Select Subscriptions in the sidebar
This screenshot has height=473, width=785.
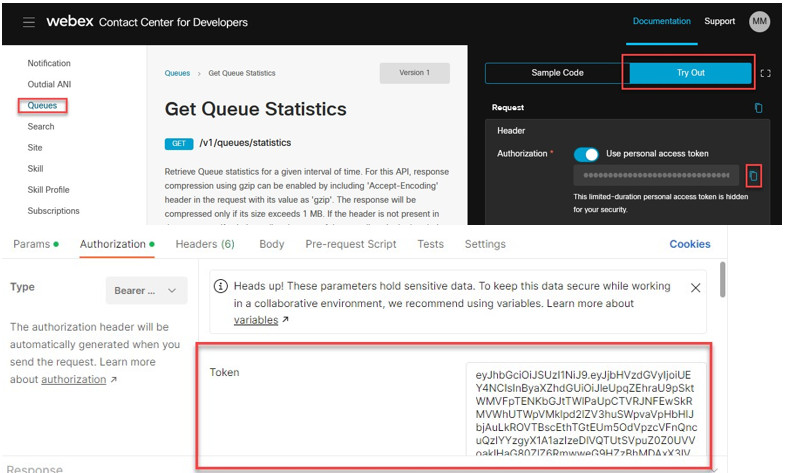[53, 211]
